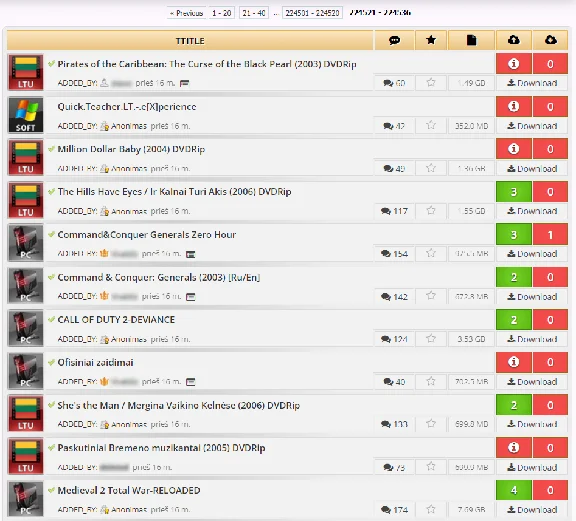This screenshot has height=521, width=576.
Task: Click the leechers download cloud header icon
Action: pyautogui.click(x=550, y=40)
